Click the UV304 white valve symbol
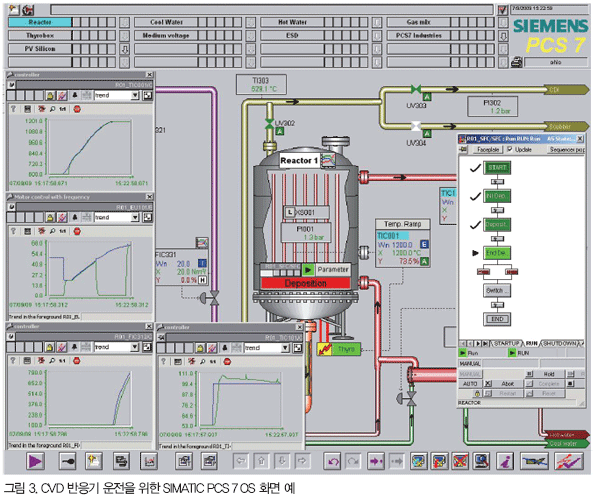 pyautogui.click(x=416, y=126)
